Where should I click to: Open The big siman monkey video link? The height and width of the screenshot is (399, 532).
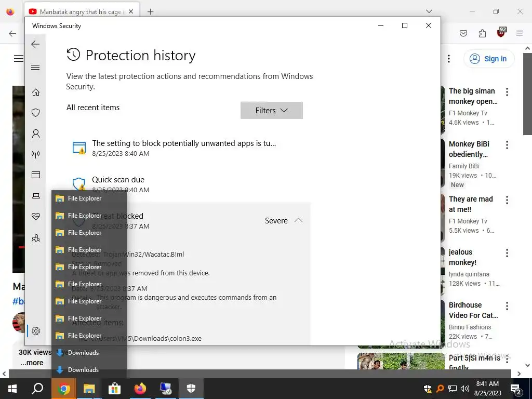tap(473, 96)
